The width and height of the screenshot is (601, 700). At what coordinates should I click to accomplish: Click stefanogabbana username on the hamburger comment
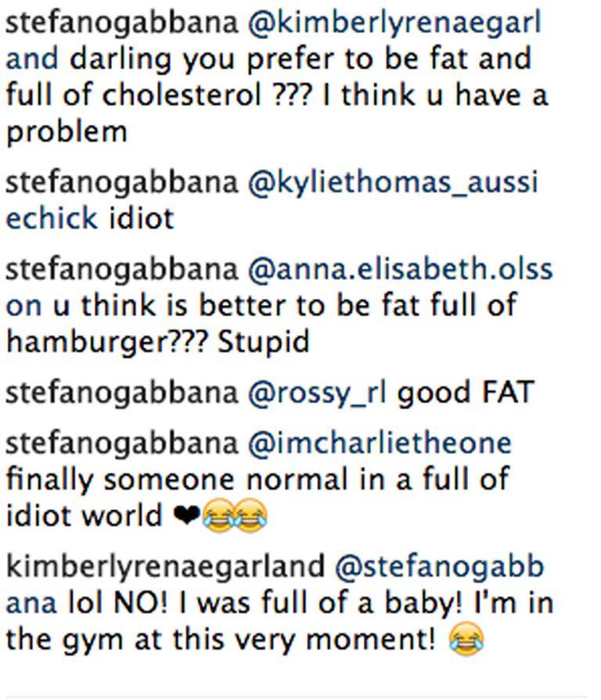[121, 269]
